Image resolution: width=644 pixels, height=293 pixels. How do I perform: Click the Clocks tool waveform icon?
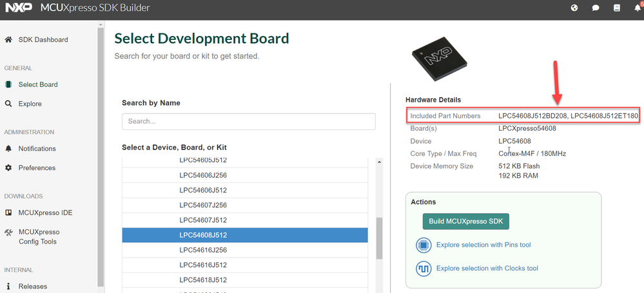[x=423, y=268]
